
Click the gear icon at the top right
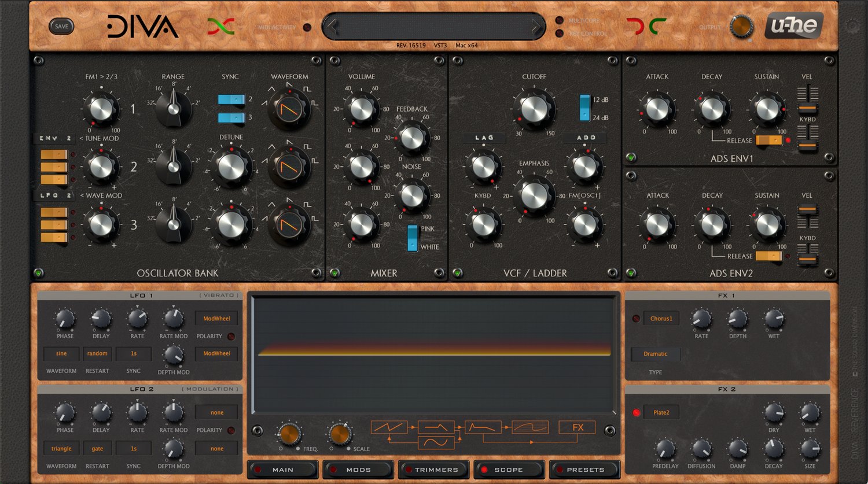pos(853,26)
